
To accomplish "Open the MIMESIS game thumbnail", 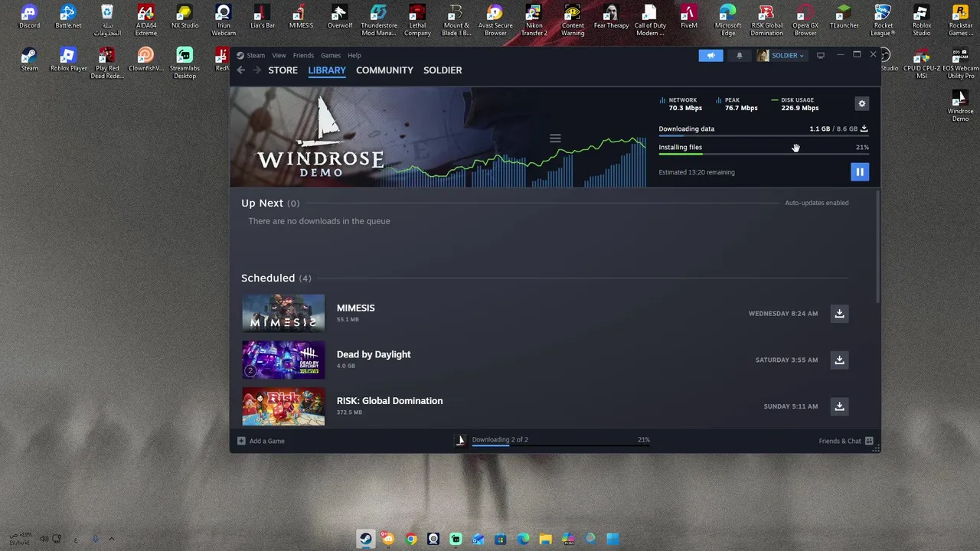I will [283, 313].
